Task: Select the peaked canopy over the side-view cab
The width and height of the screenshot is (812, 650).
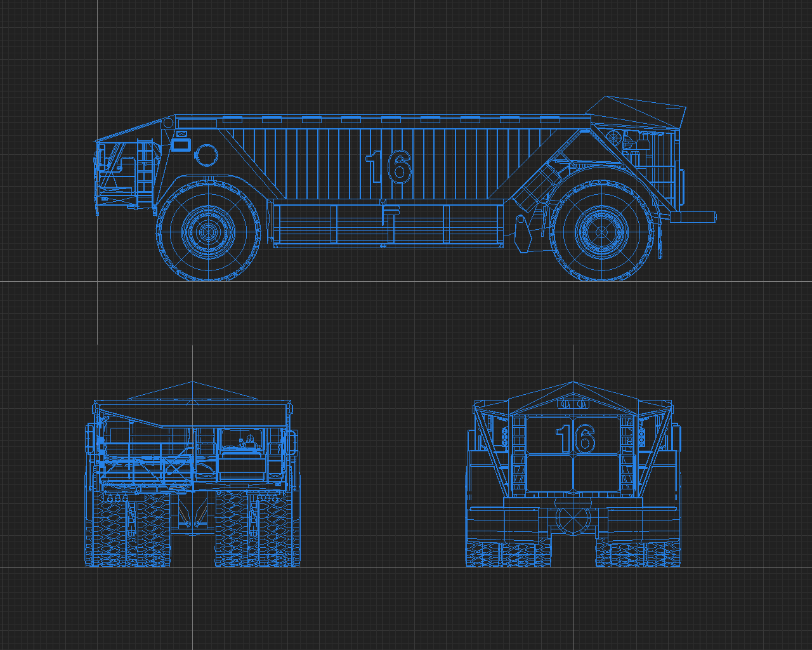Action: 636,112
